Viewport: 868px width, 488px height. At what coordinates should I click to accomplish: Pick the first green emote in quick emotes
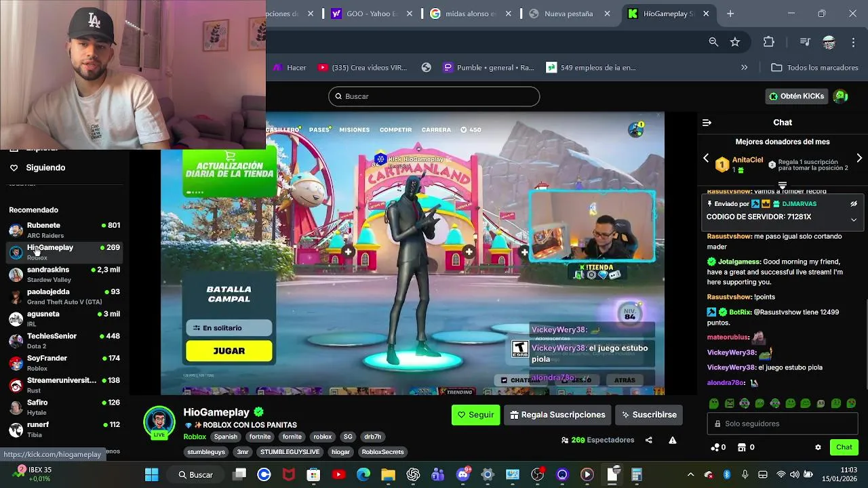point(714,403)
